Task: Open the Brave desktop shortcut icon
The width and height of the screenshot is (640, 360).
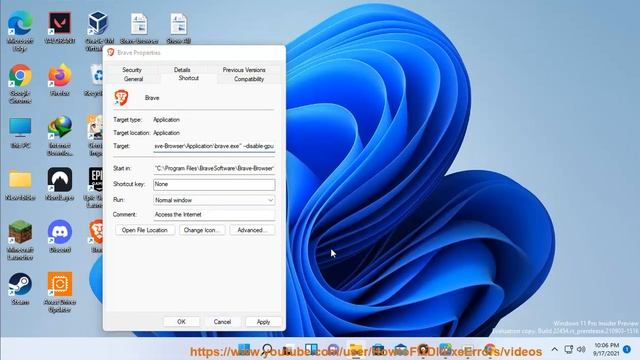Action: click(96, 232)
